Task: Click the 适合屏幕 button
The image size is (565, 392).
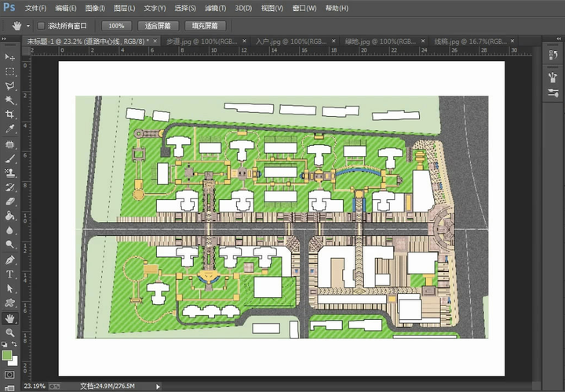Action: 158,26
